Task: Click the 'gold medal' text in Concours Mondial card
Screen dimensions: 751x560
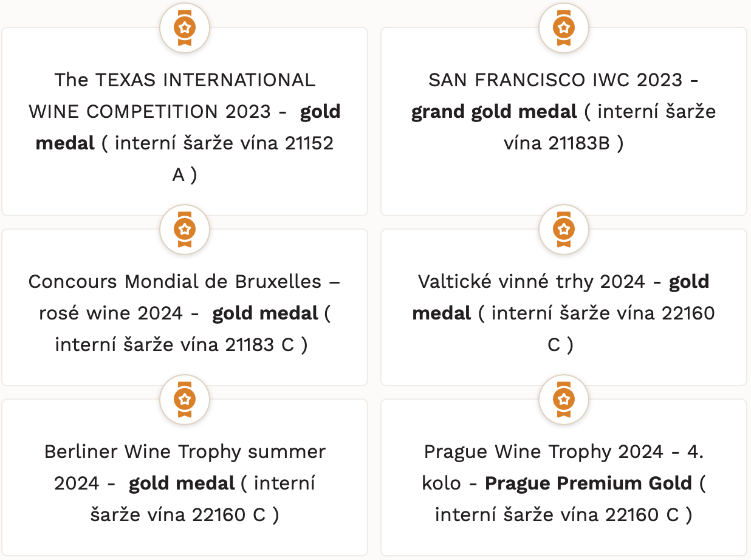Action: [x=265, y=313]
